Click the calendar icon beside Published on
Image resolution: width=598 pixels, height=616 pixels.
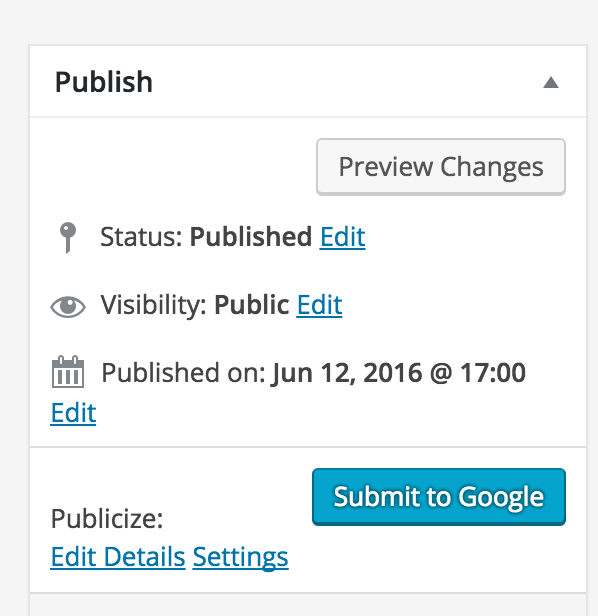(x=68, y=372)
